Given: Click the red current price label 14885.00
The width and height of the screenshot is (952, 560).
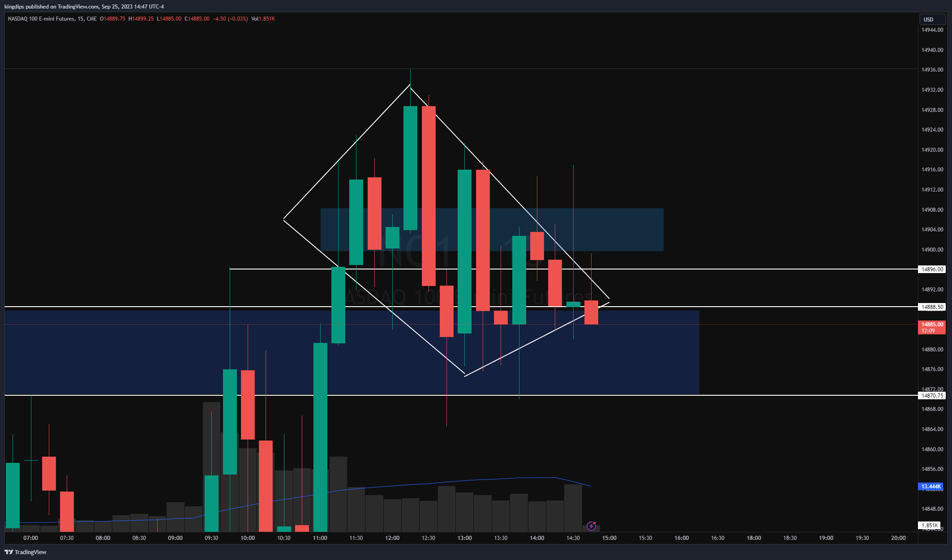Looking at the screenshot, I should 932,327.
